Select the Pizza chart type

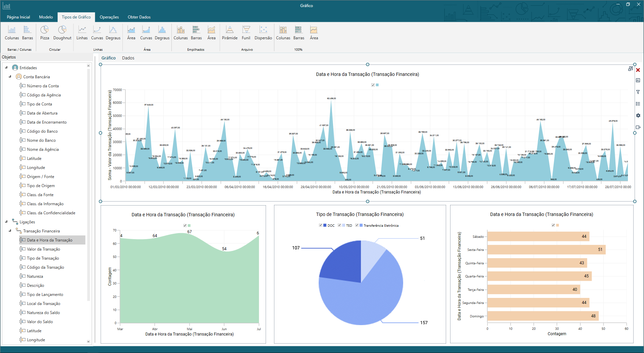(44, 33)
